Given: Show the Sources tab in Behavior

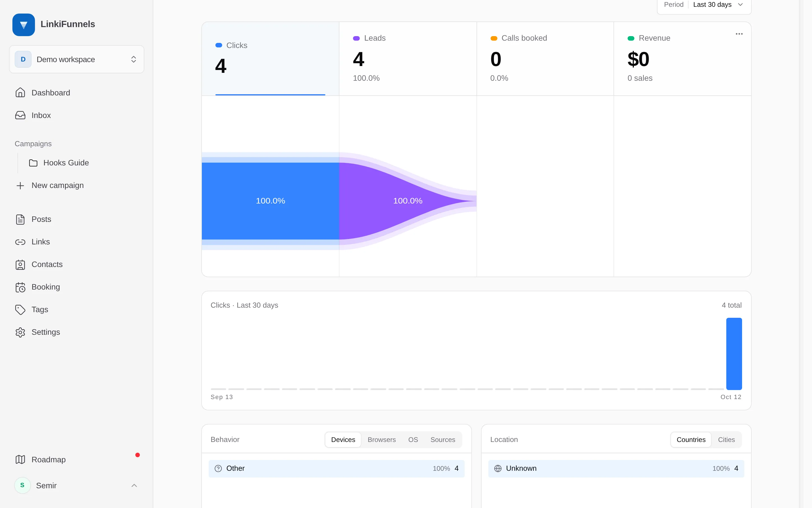Looking at the screenshot, I should (x=443, y=439).
